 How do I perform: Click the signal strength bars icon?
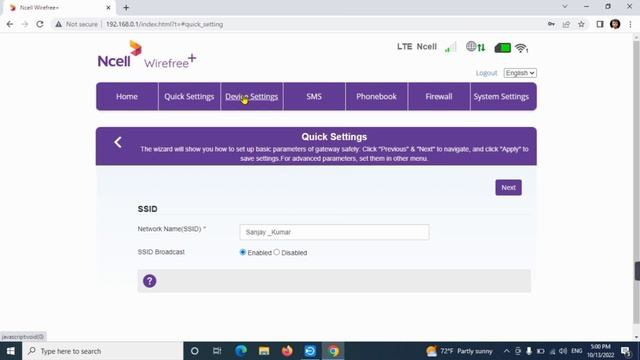tap(451, 47)
